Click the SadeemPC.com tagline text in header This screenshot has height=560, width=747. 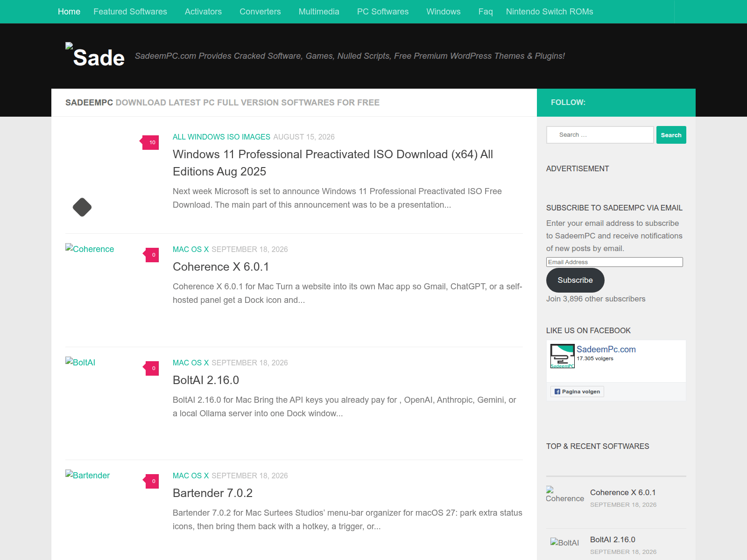click(350, 56)
